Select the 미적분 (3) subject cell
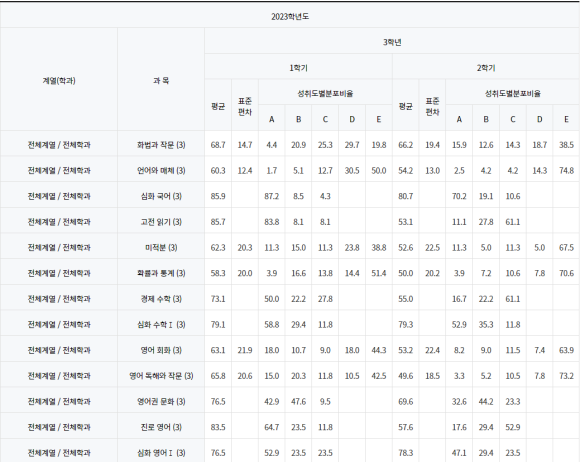Image resolution: width=580 pixels, height=462 pixels. click(161, 247)
